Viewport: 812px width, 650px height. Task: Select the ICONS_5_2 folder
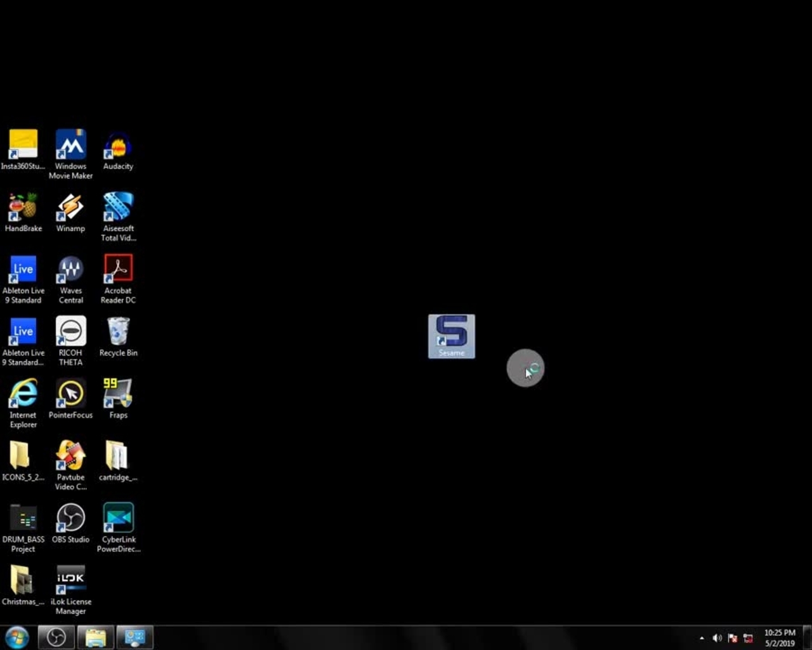[x=23, y=461]
